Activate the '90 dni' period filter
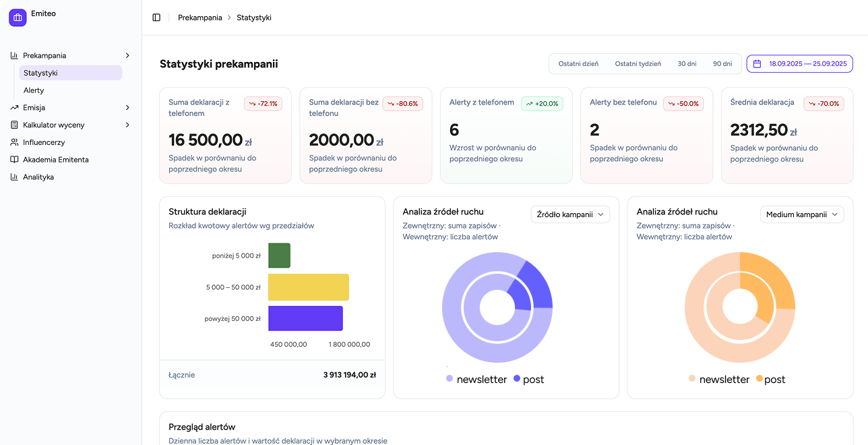Viewport: 868px width, 445px height. coord(722,63)
